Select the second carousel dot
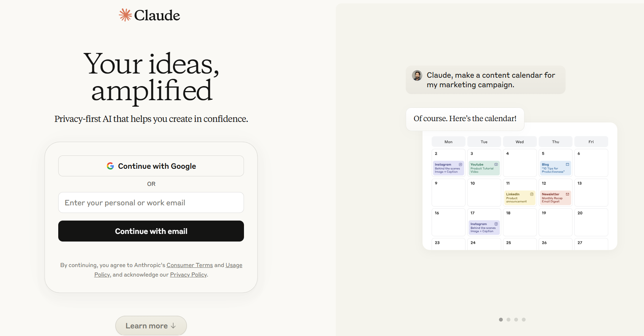Image resolution: width=644 pixels, height=336 pixels. click(509, 320)
